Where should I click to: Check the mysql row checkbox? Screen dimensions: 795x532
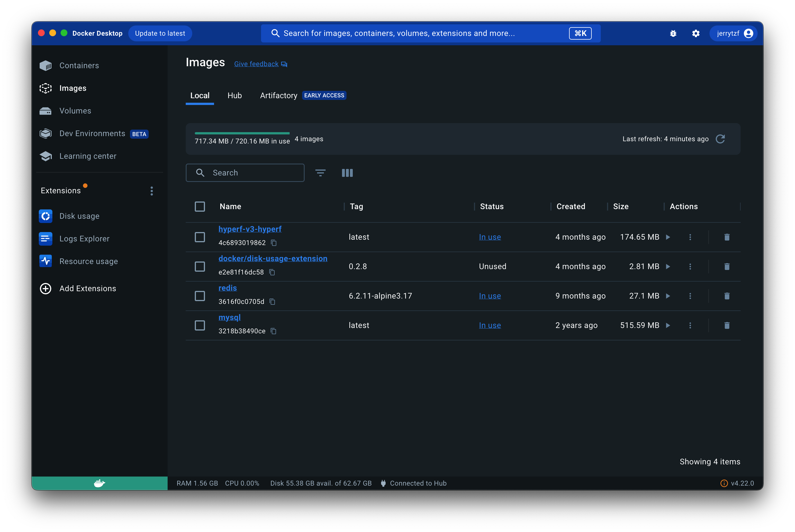pyautogui.click(x=200, y=325)
